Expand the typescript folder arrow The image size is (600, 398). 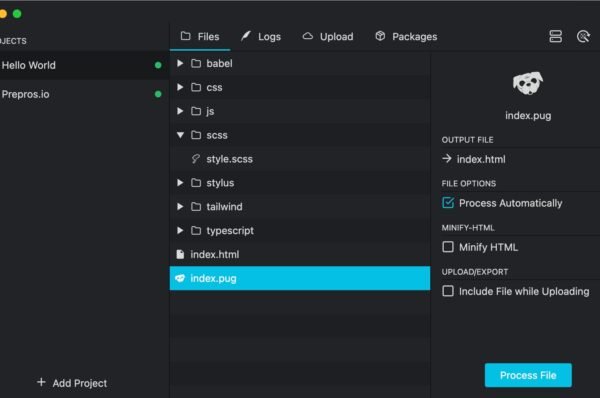(x=180, y=230)
